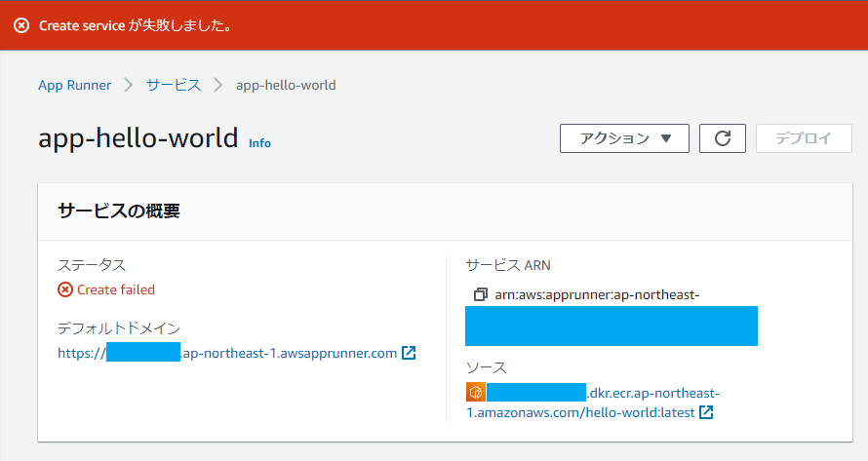Click the ステータス label
Image resolution: width=868 pixels, height=461 pixels.
(x=92, y=265)
